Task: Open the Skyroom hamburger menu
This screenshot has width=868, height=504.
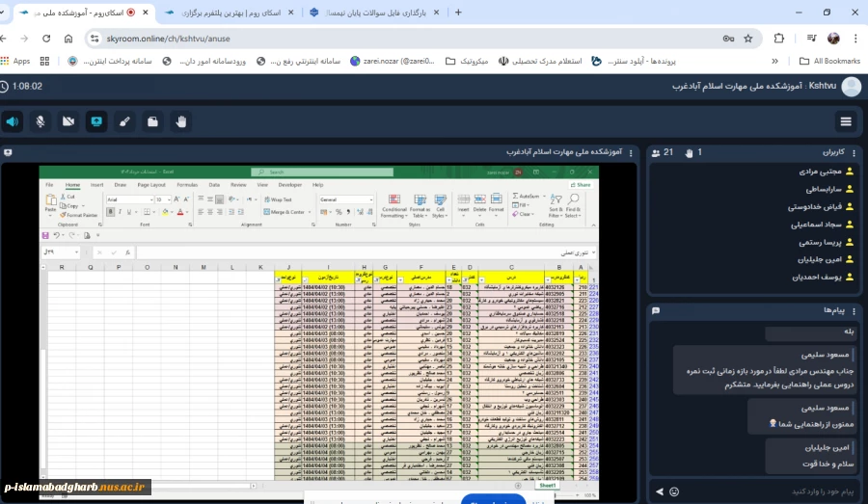Action: coord(846,121)
